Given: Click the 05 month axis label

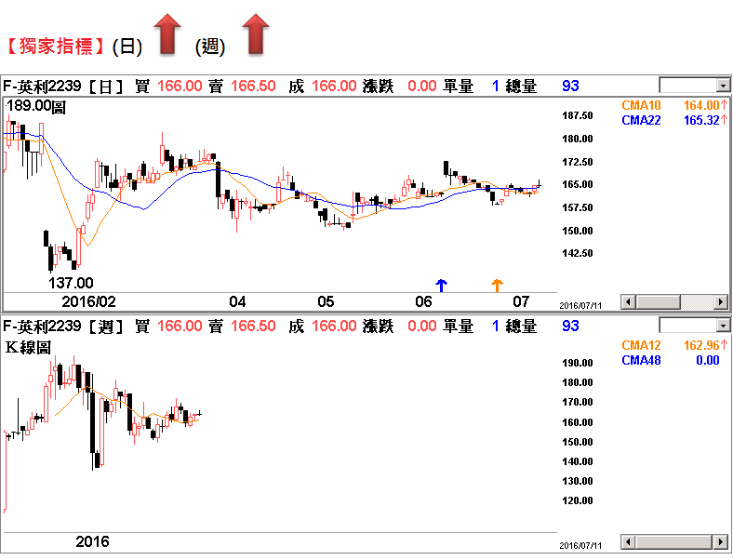Looking at the screenshot, I should 326,301.
